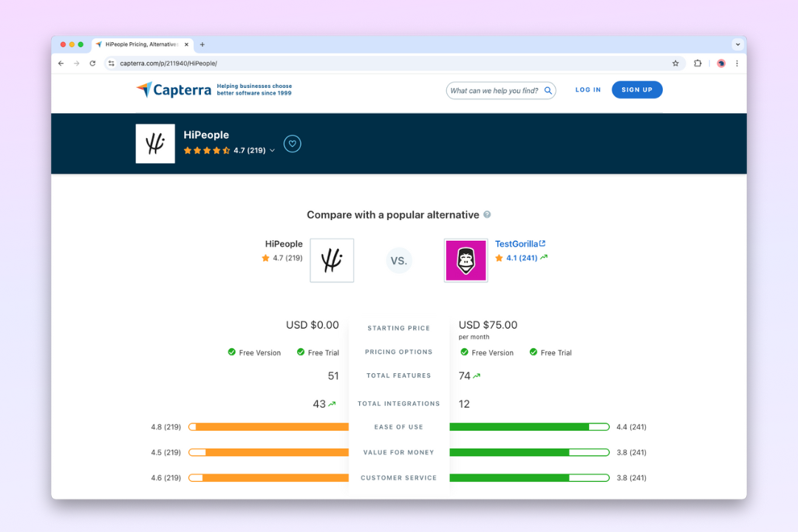Open site information icon in address bar
This screenshot has width=798, height=532.
[x=111, y=64]
